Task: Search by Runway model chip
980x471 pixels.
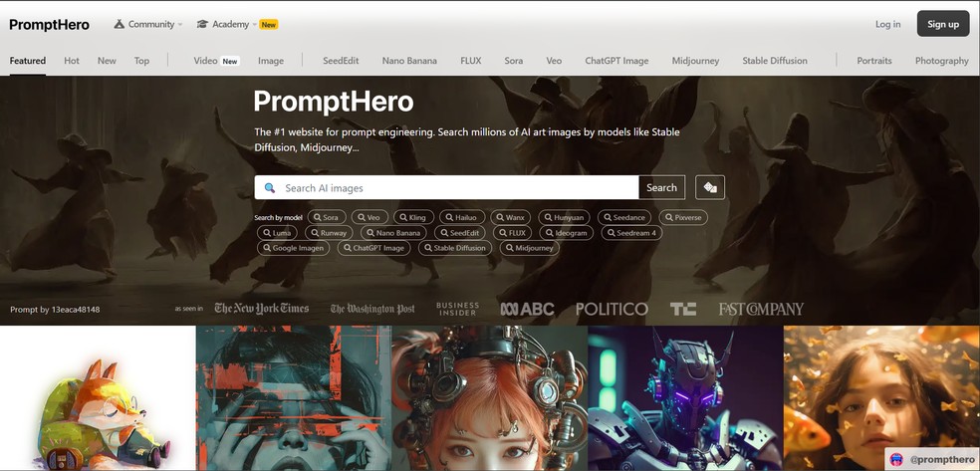Action: 329,232
